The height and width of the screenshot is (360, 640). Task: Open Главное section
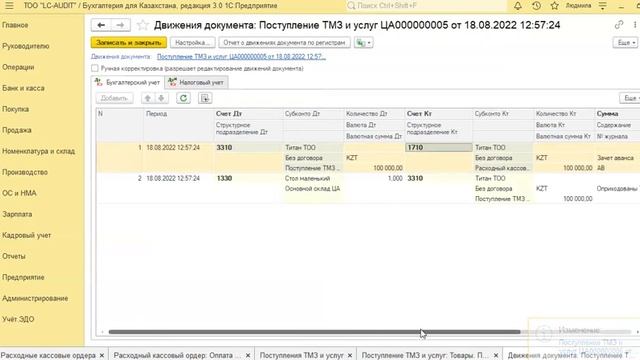pos(15,25)
